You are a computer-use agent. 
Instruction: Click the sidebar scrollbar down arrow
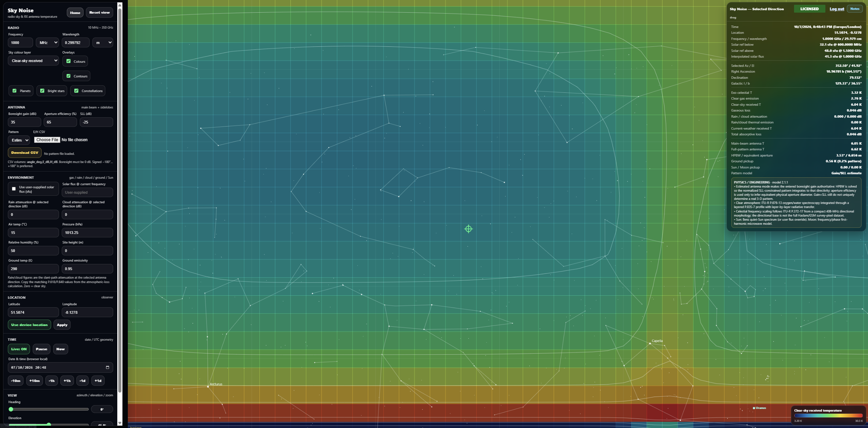point(120,423)
